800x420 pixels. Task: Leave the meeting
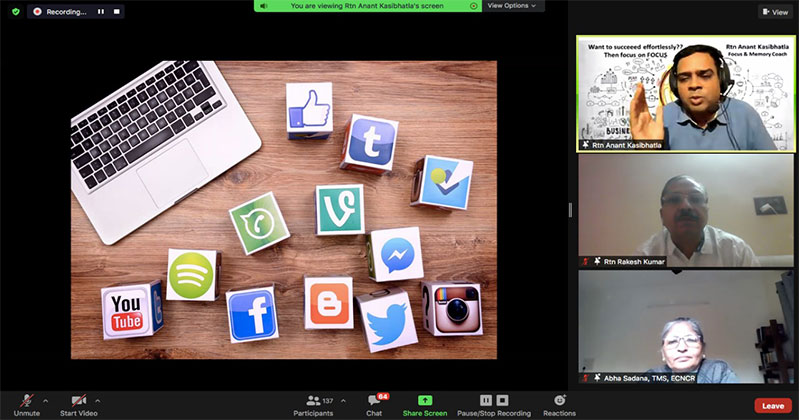[x=773, y=405]
